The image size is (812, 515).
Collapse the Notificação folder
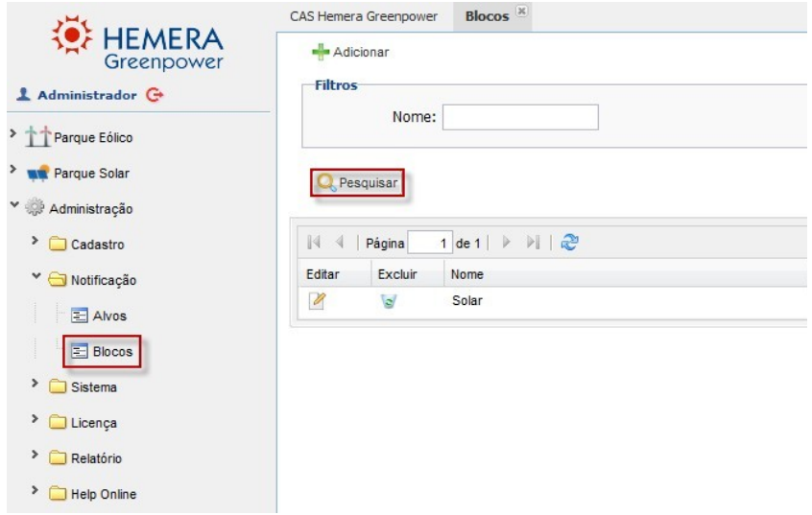click(36, 279)
